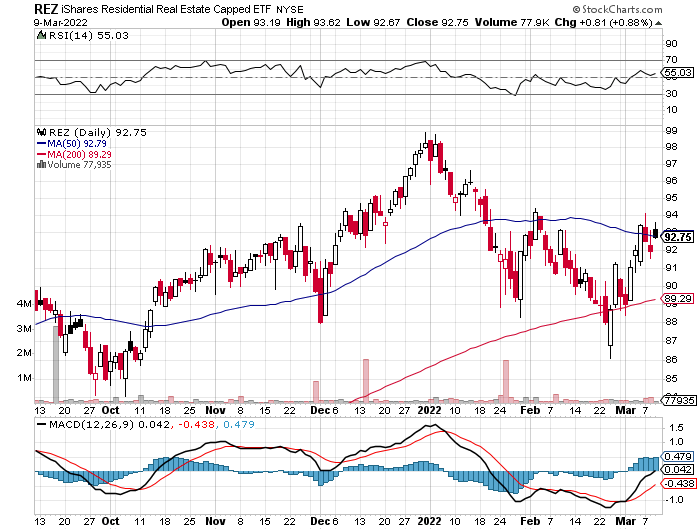The width and height of the screenshot is (700, 530).
Task: Click the Open 93.19 value
Action: click(251, 22)
